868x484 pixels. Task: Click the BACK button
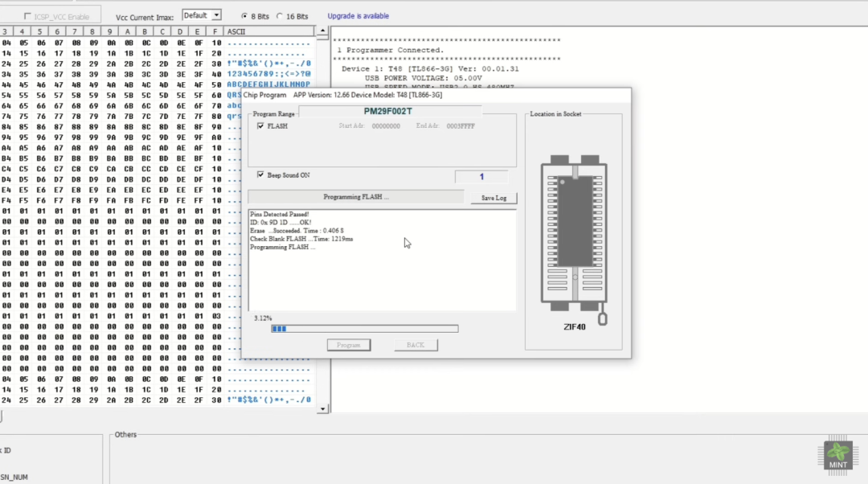(x=416, y=345)
